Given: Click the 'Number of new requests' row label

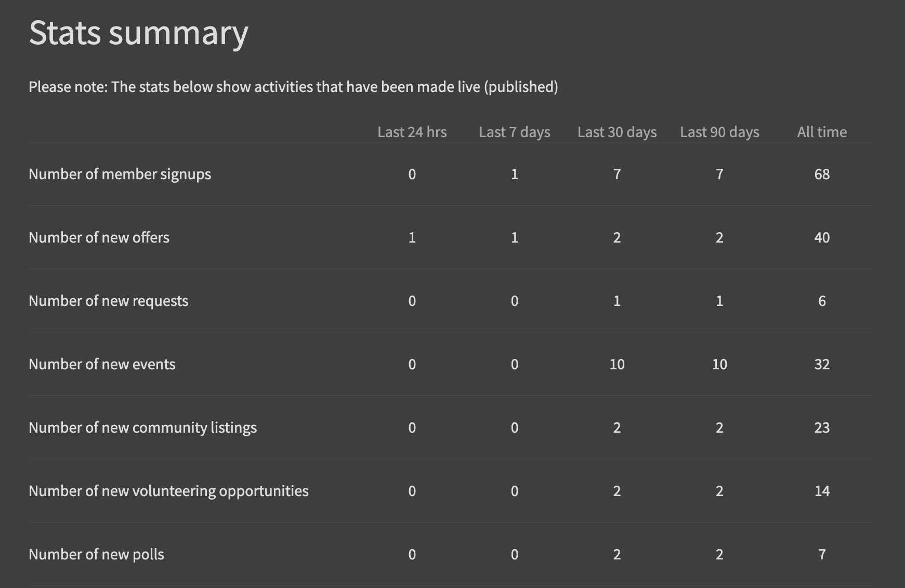Looking at the screenshot, I should click(108, 301).
